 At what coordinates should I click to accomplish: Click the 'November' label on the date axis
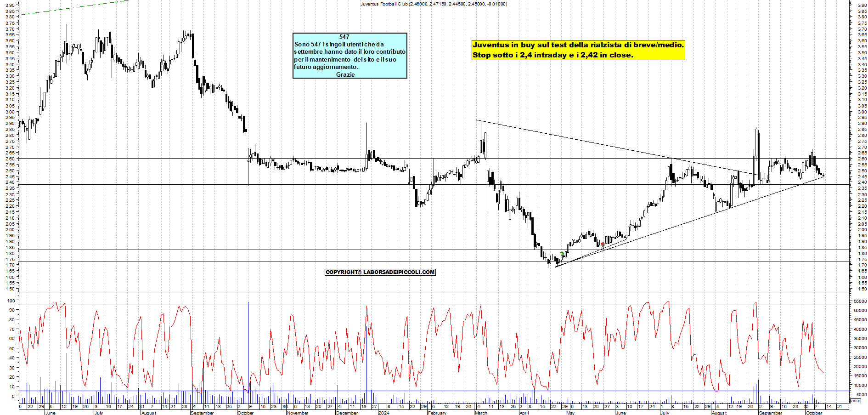(298, 413)
